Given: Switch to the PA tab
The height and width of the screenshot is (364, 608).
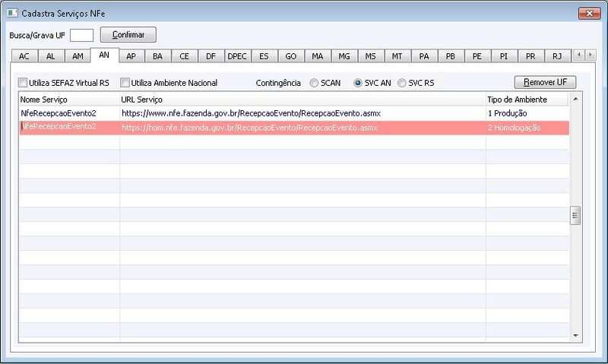Looking at the screenshot, I should pos(424,56).
